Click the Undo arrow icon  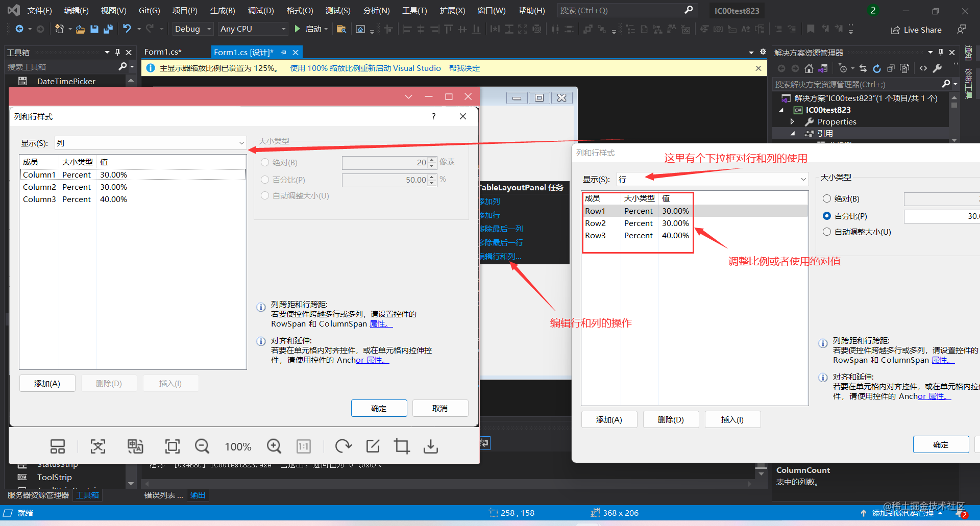[x=127, y=29]
